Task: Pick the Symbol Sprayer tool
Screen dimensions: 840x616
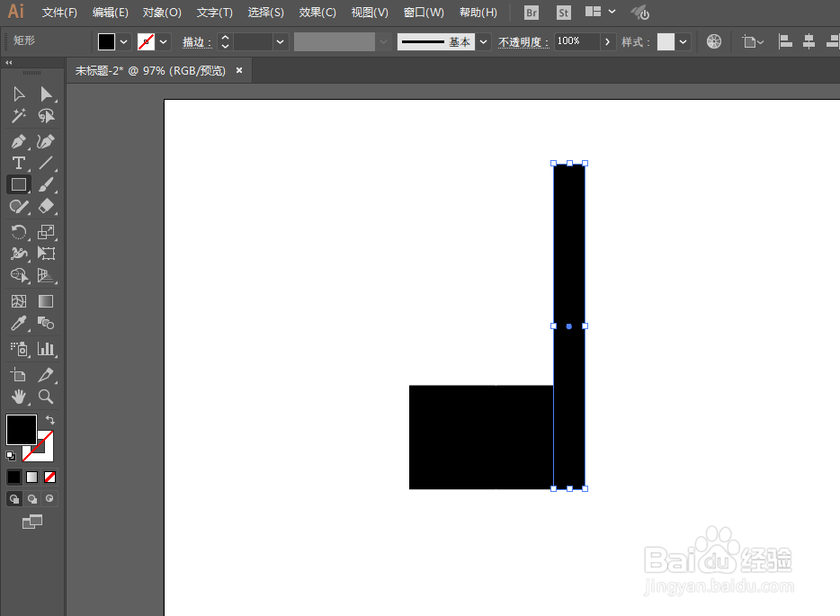Action: pyautogui.click(x=19, y=349)
